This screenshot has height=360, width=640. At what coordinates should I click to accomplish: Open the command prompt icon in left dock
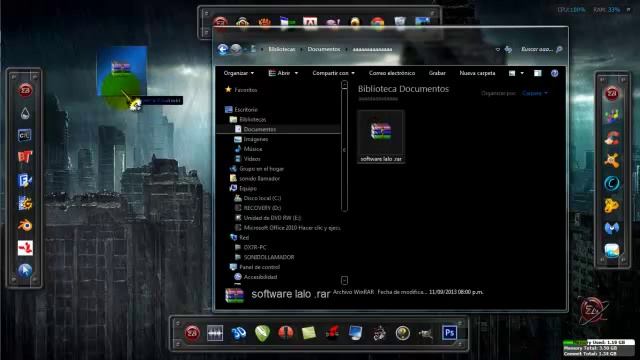[x=24, y=135]
